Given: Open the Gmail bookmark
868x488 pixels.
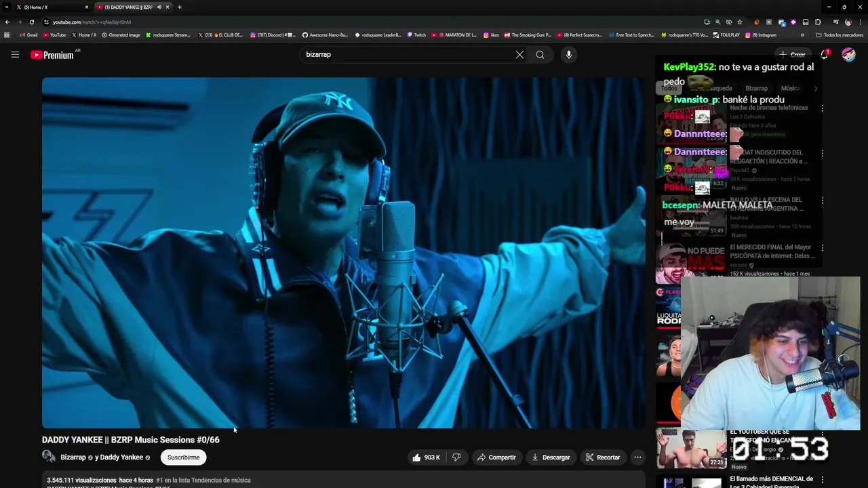Looking at the screenshot, I should 28,35.
